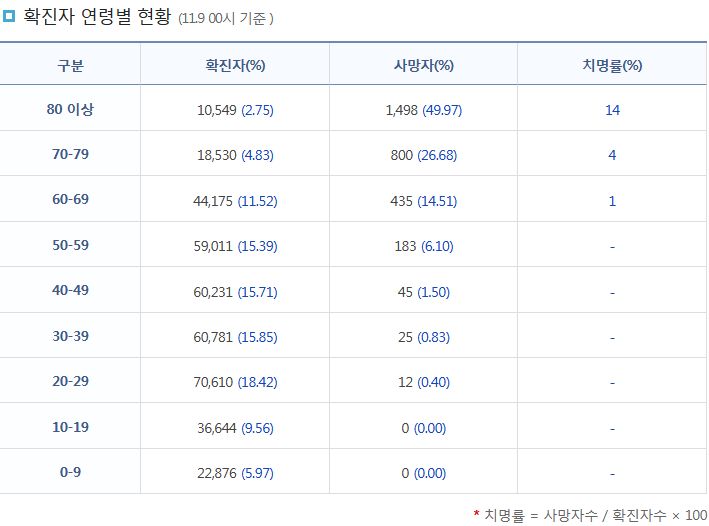Click fatality rate '1' in the 60-69 row
709x526 pixels.
click(x=612, y=201)
